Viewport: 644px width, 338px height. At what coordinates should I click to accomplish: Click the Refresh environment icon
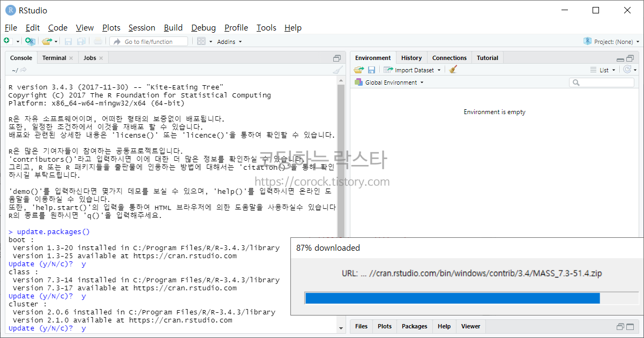coord(627,70)
